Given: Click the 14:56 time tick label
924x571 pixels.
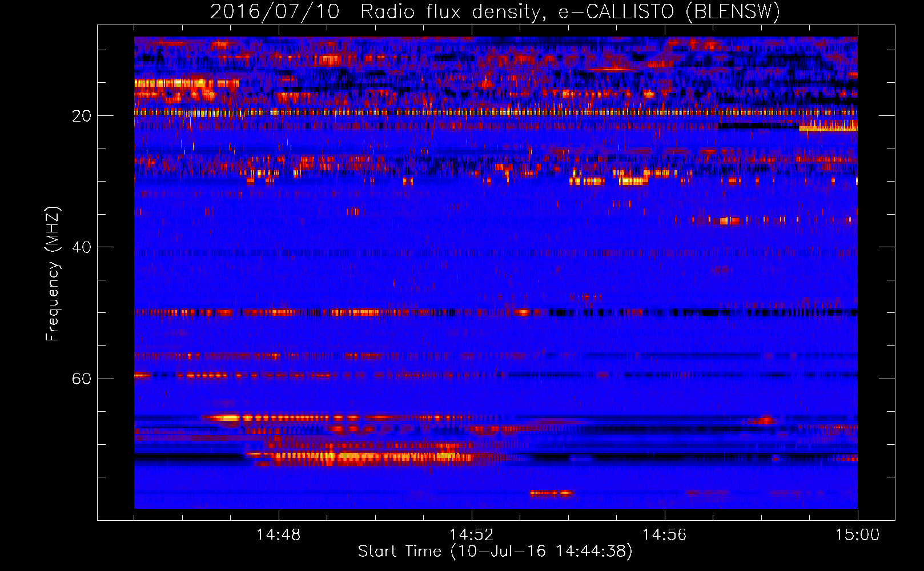Looking at the screenshot, I should pos(665,535).
